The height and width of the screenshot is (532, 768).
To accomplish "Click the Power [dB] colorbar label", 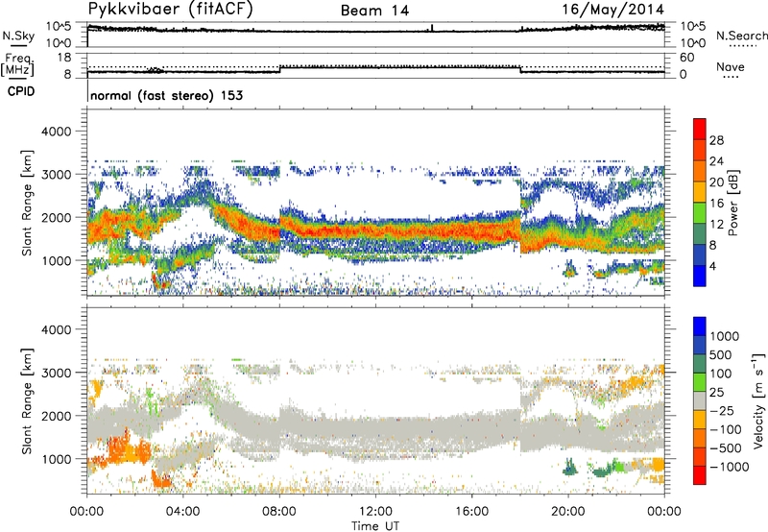I will coord(733,203).
